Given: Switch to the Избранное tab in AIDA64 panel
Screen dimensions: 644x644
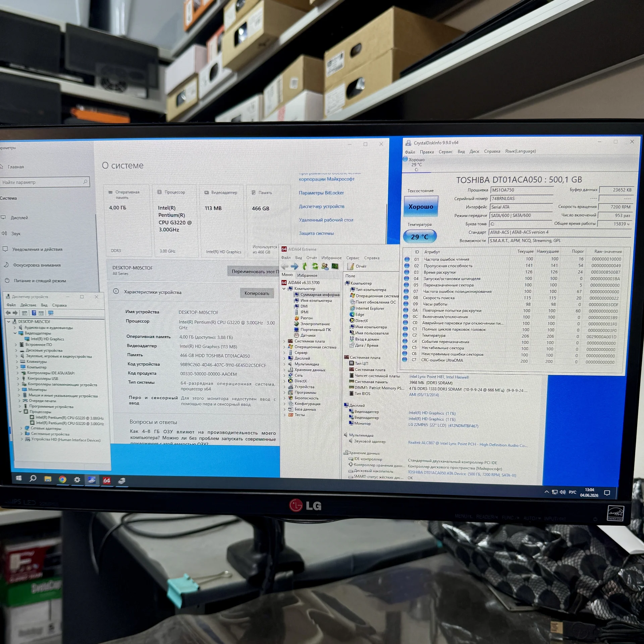Looking at the screenshot, I should pyautogui.click(x=307, y=275).
